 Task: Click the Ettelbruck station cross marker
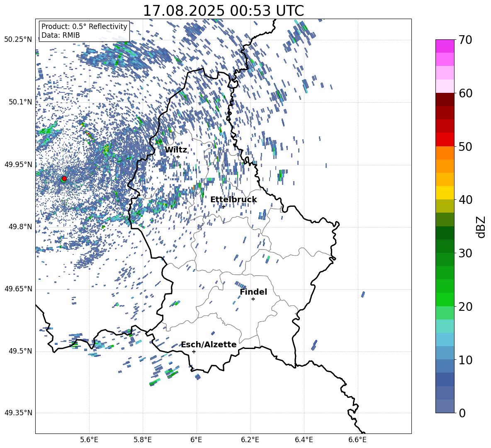click(x=224, y=206)
